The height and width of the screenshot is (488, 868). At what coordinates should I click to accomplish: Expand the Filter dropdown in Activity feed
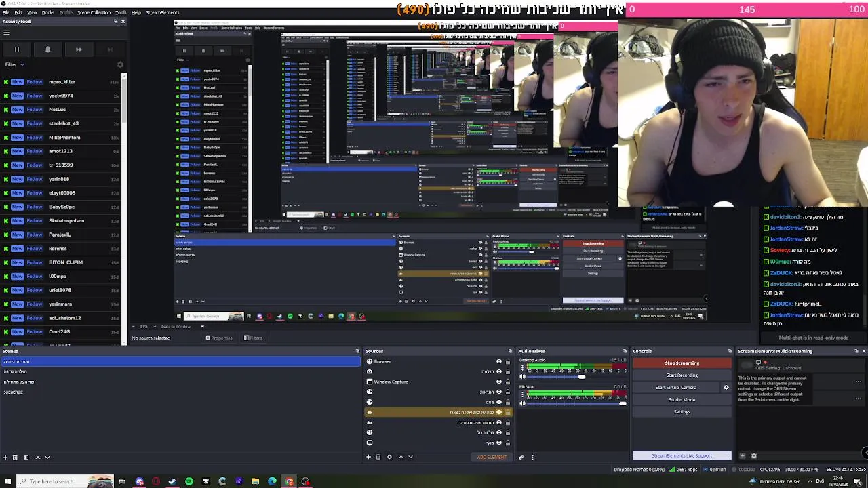15,64
